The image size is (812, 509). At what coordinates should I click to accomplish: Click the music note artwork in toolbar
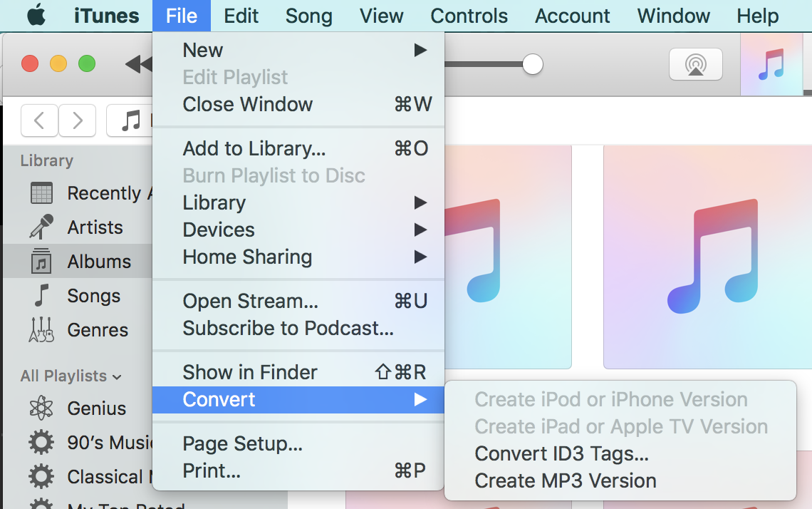(771, 64)
